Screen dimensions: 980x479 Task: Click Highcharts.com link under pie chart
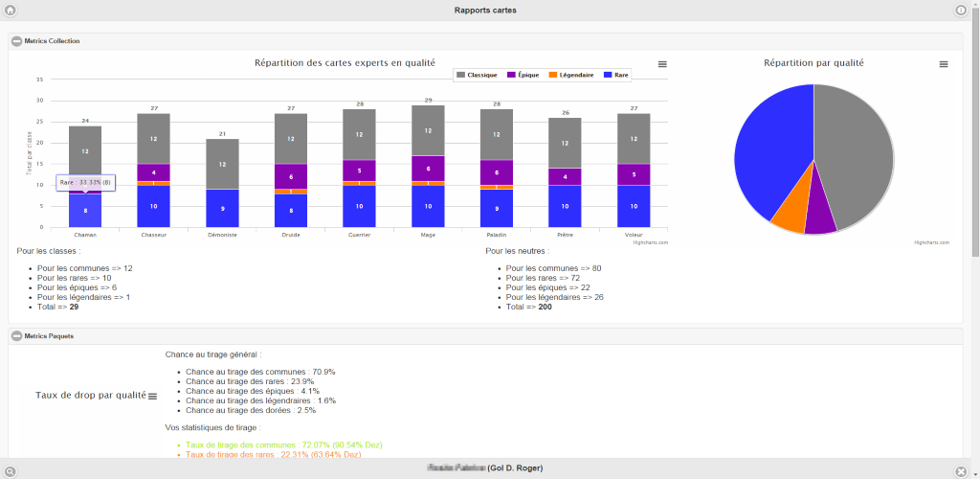pyautogui.click(x=932, y=242)
